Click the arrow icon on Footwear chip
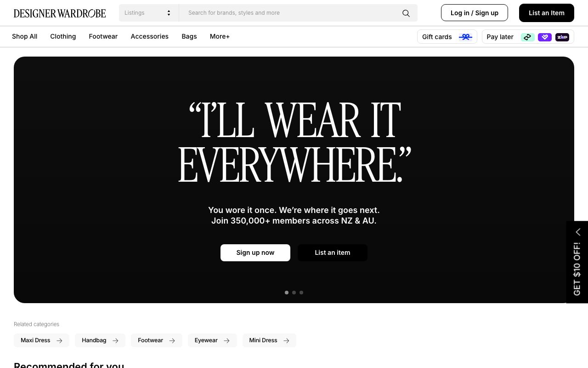588x368 pixels. click(172, 341)
